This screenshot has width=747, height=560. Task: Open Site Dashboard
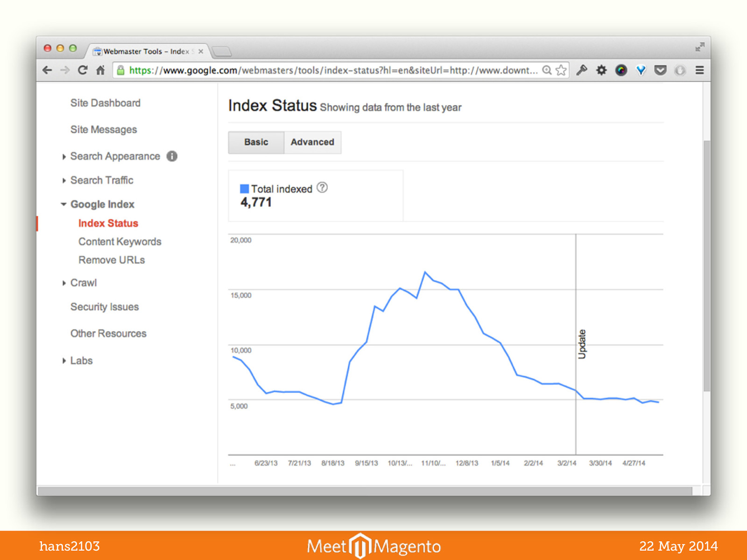pos(105,103)
